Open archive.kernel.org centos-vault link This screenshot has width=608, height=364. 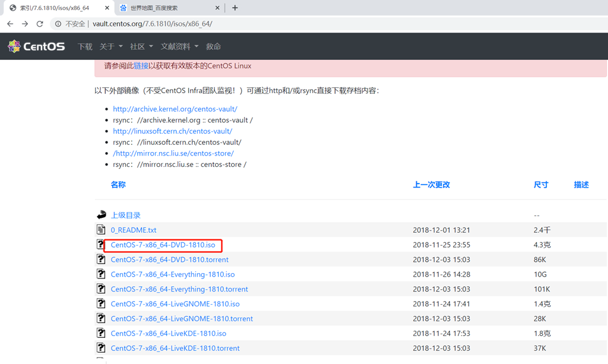pos(175,109)
